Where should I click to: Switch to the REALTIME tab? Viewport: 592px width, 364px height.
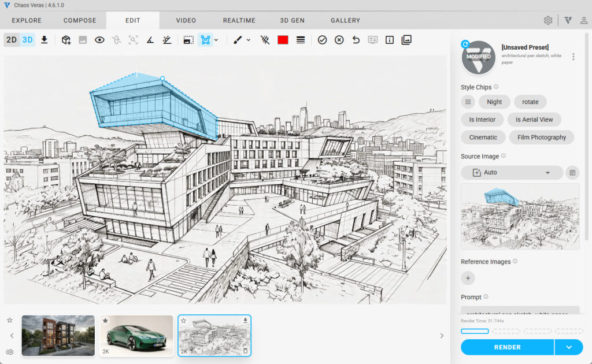tap(239, 20)
